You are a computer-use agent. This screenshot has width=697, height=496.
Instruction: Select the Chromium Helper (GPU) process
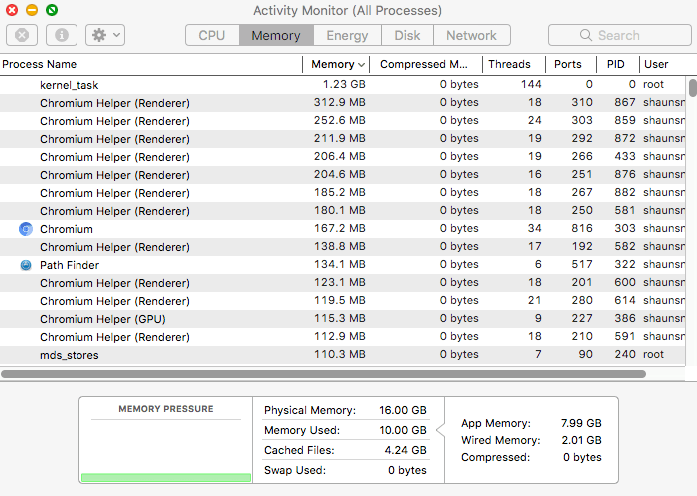coord(342,319)
